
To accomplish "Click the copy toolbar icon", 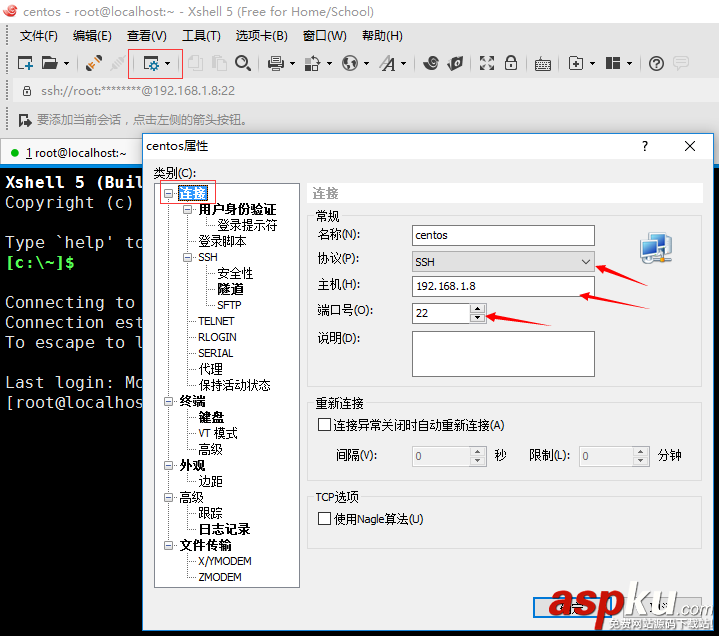I will 195,63.
